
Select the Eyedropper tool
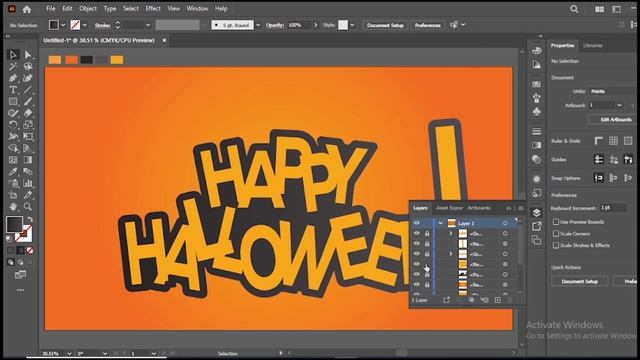coord(13,171)
